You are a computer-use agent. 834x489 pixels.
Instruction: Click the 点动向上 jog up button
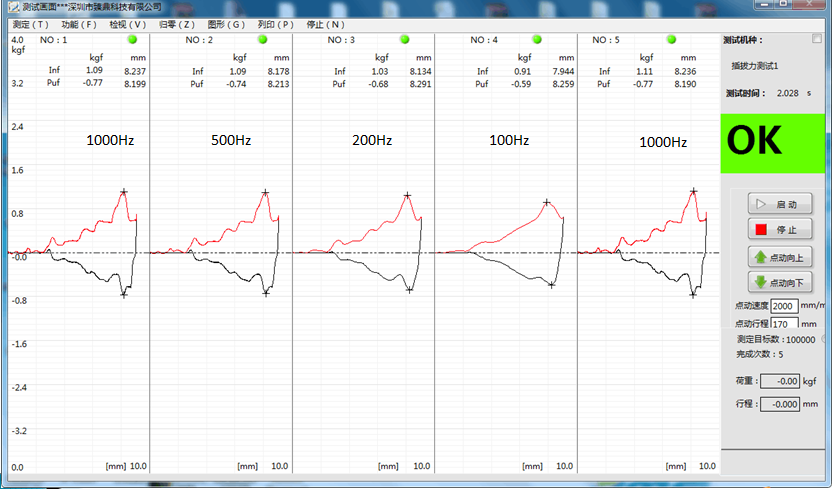(x=780, y=256)
